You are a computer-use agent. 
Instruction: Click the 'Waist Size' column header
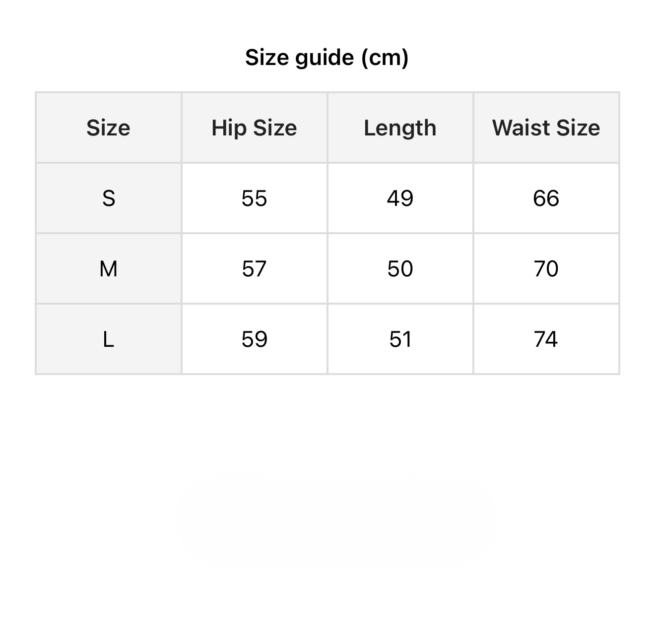546,128
